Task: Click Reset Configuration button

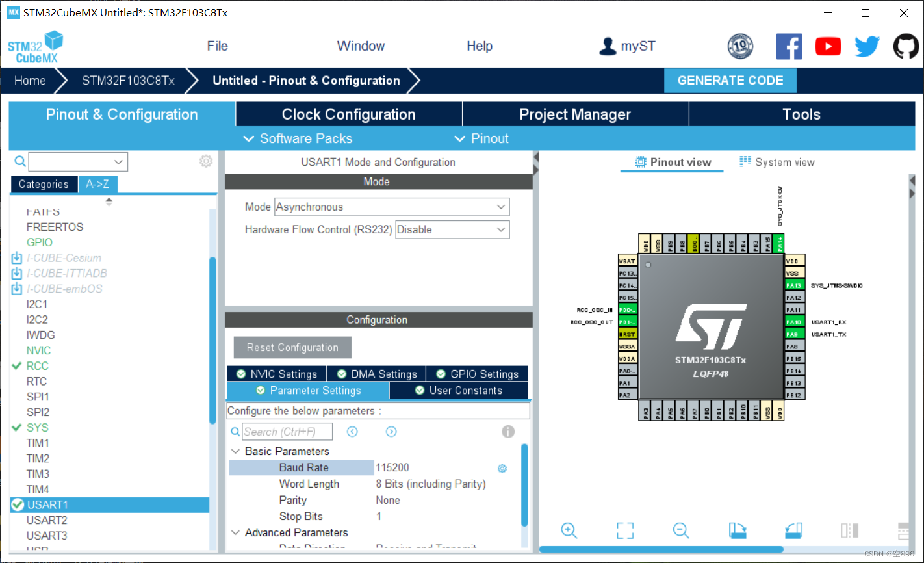Action: point(292,347)
